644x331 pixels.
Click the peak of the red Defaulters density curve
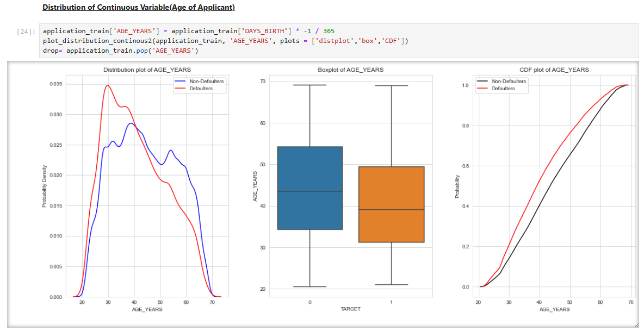[x=108, y=85]
